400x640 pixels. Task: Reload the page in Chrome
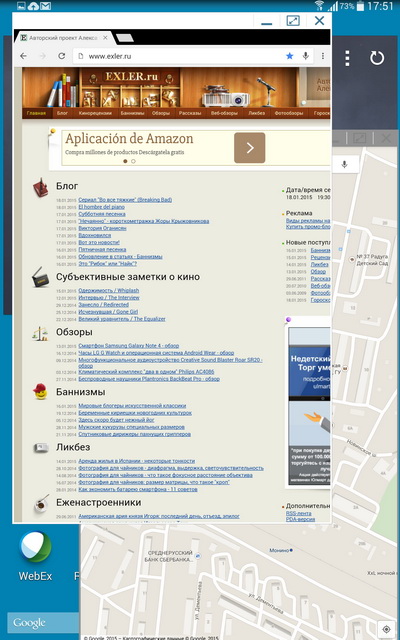[62, 56]
